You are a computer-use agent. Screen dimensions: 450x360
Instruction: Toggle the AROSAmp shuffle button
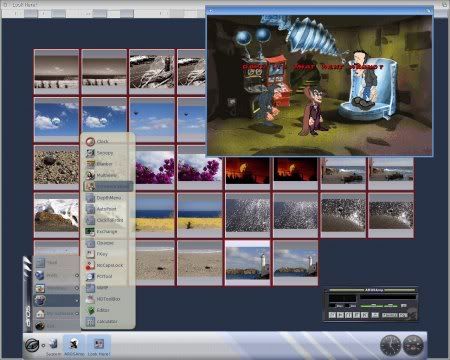[x=390, y=315]
